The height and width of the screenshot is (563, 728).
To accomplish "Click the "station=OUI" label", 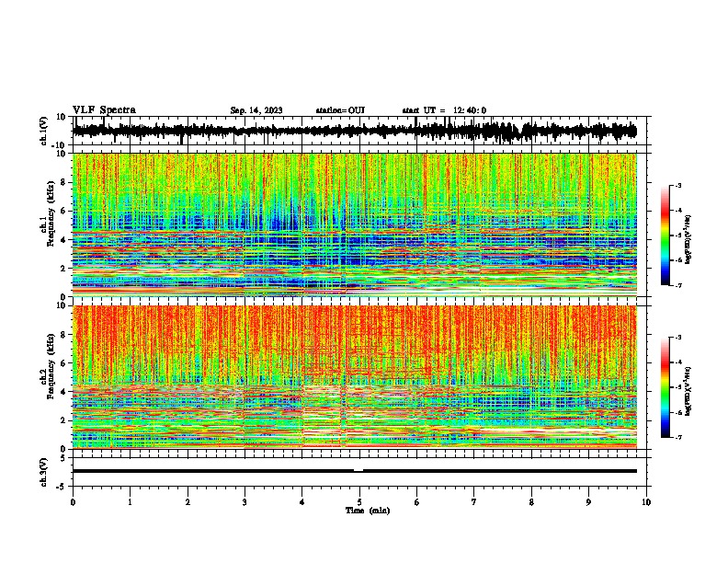I will tap(340, 110).
